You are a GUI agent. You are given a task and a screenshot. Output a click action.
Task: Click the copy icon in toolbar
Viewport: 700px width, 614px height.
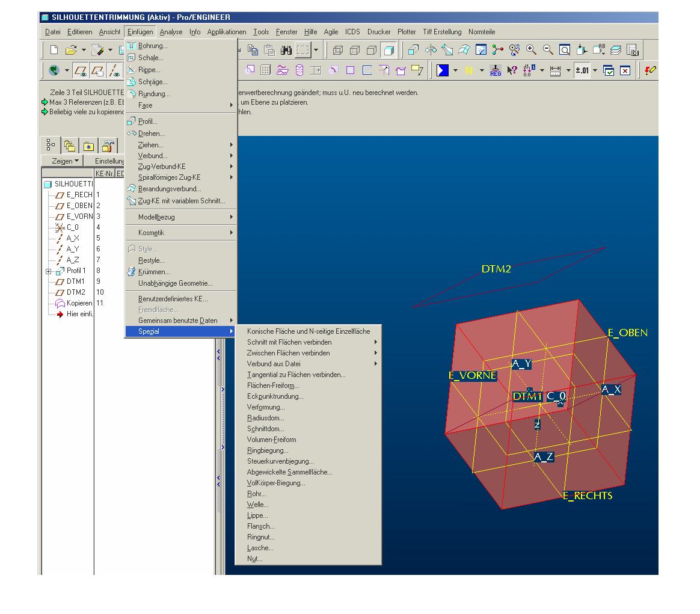253,50
